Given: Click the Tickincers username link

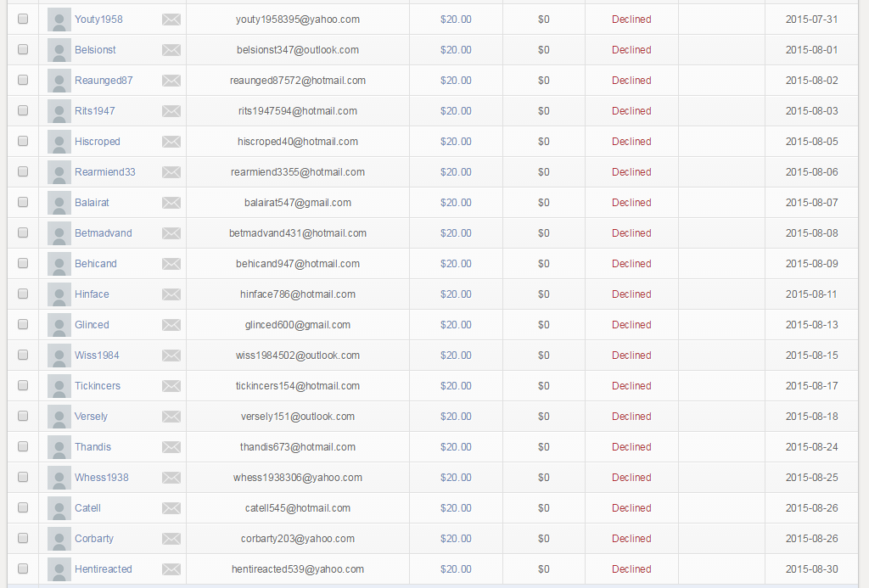Looking at the screenshot, I should tap(98, 386).
